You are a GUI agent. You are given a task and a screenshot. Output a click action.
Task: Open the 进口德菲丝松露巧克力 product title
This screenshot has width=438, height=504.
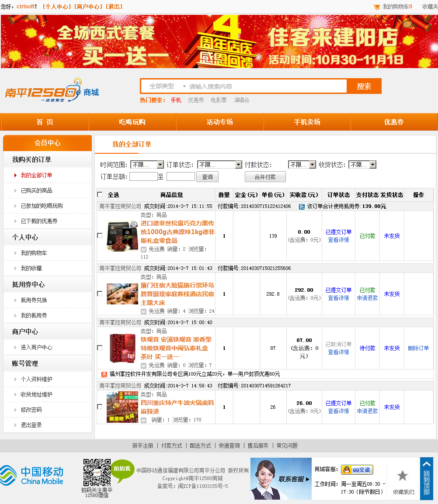click(x=177, y=232)
